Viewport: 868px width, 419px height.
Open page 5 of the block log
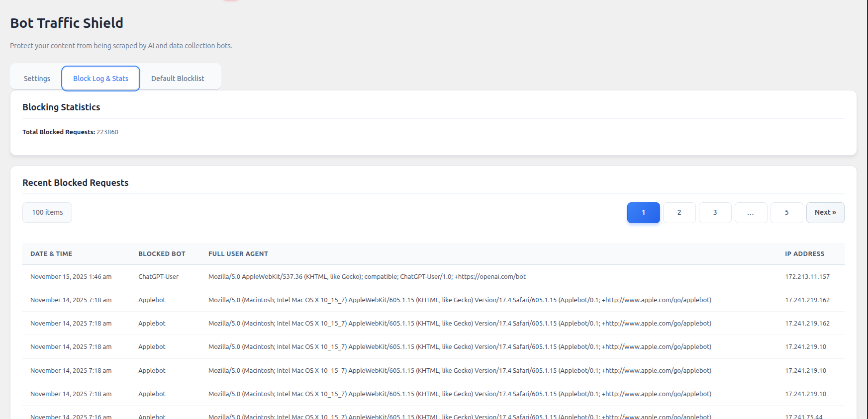coord(786,213)
